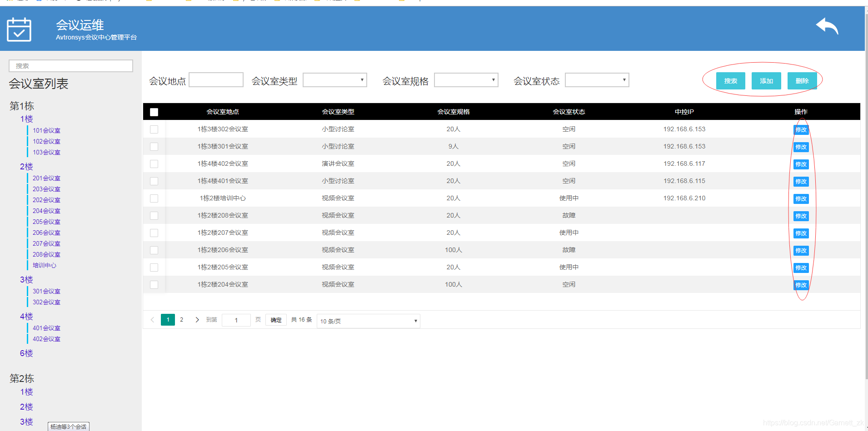Go to next page arrow
Screen dimensions: 868x431
(197, 320)
